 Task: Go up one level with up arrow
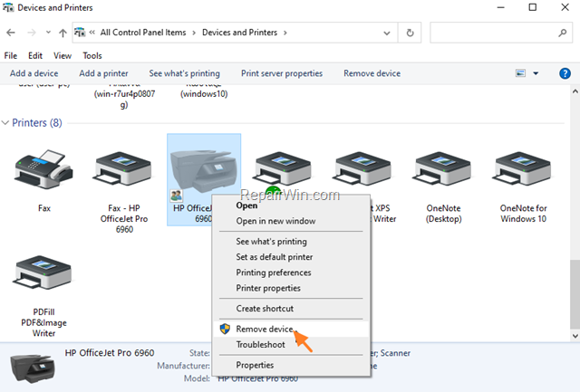coord(63,33)
